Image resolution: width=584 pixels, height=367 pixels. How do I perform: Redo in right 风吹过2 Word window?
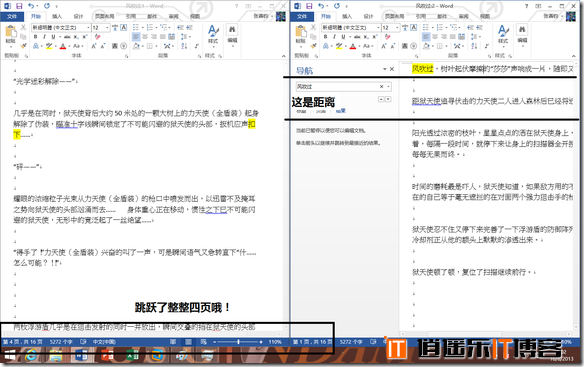(x=337, y=6)
